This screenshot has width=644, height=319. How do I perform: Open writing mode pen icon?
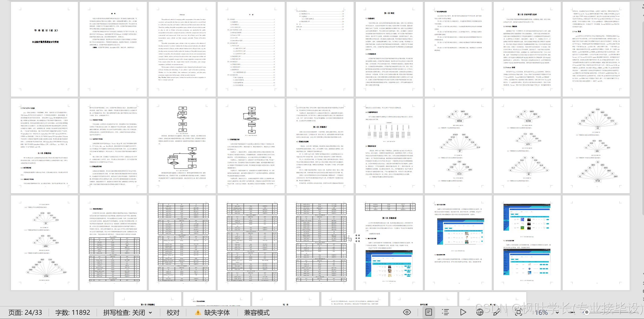point(497,312)
